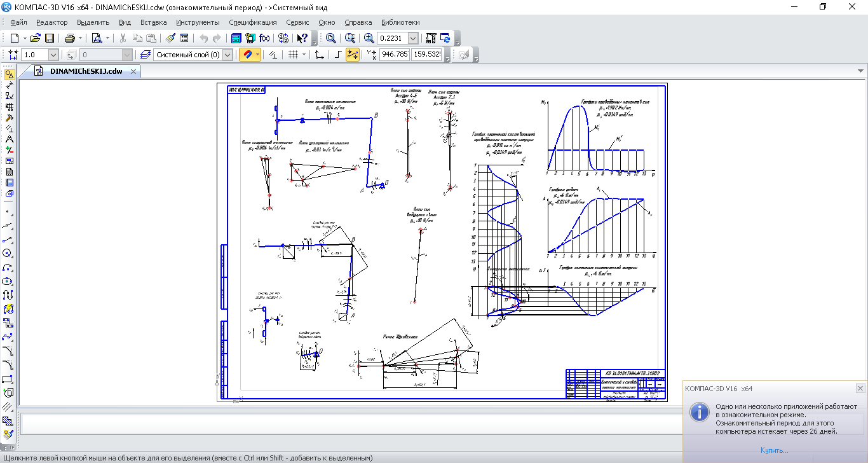Select the Line segment tool

[x=8, y=239]
